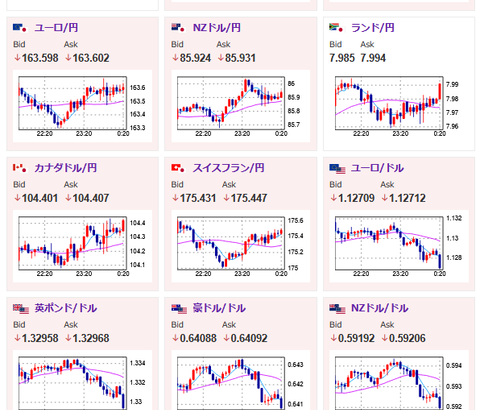
Task: Click the ユーロ/円 candlestick chart
Action: click(82, 106)
